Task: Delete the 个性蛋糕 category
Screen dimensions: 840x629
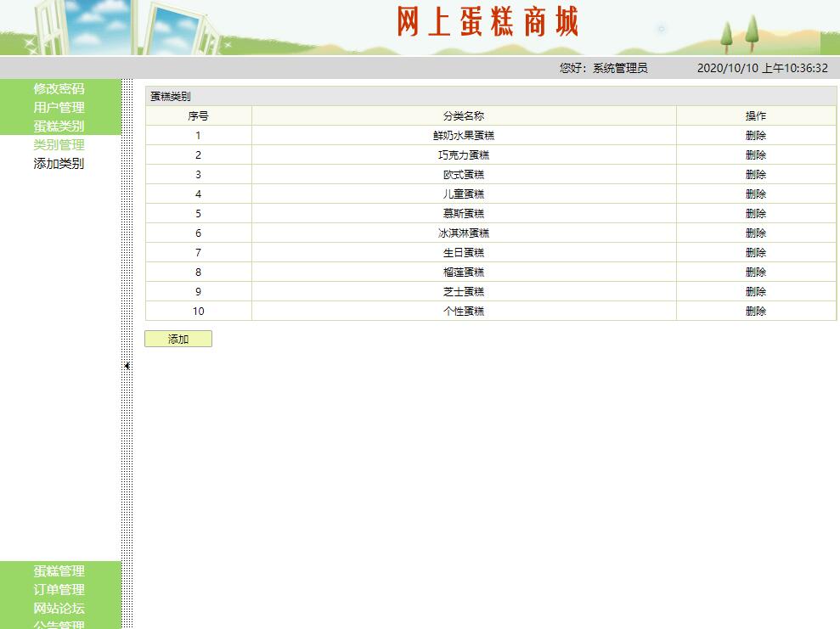Action: tap(756, 312)
